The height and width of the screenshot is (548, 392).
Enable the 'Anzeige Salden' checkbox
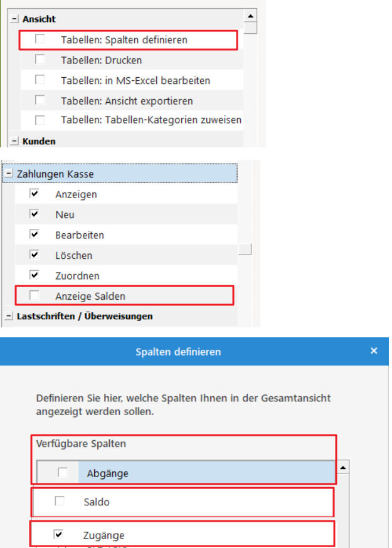34,295
